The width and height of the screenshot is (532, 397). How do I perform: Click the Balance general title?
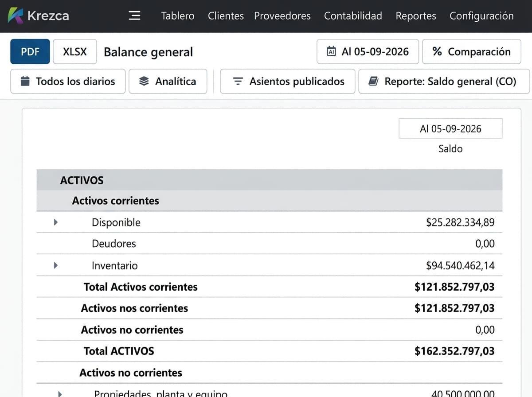(149, 52)
